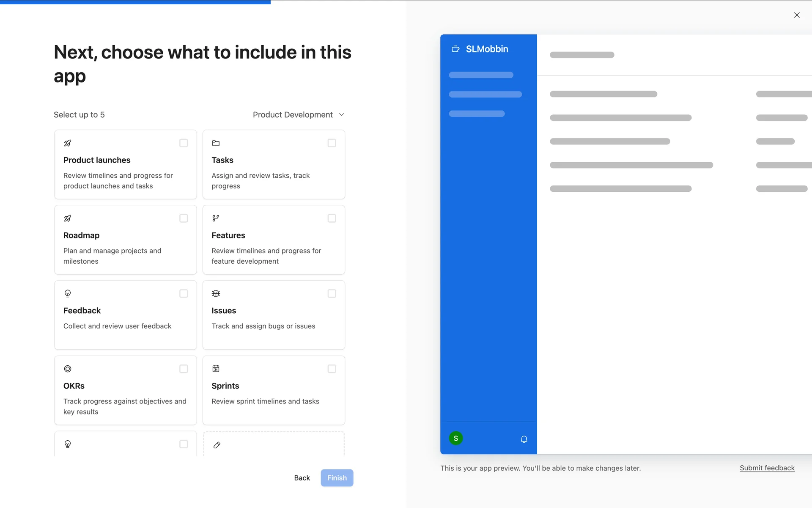Click the folder icon on Tasks card
812x508 pixels.
click(216, 143)
